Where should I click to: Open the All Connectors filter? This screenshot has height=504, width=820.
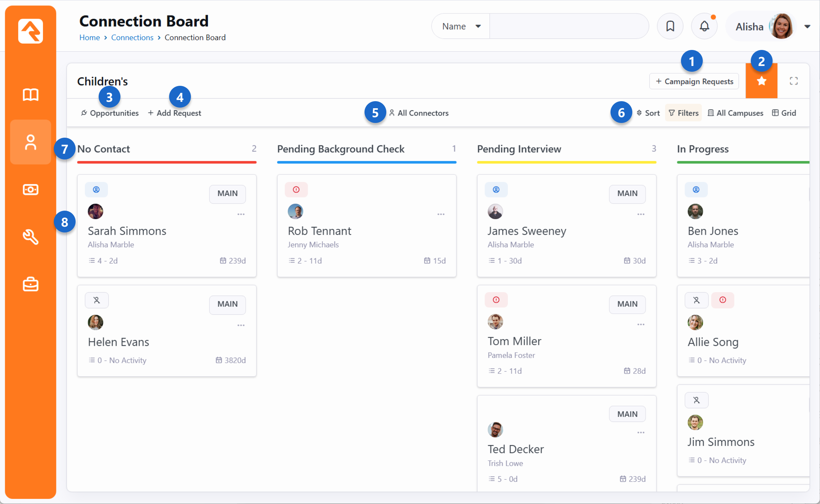[x=419, y=113]
